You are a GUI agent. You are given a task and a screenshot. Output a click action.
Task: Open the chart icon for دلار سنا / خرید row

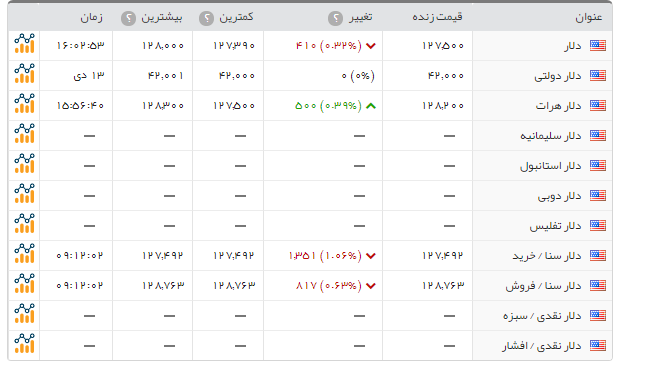click(x=24, y=254)
